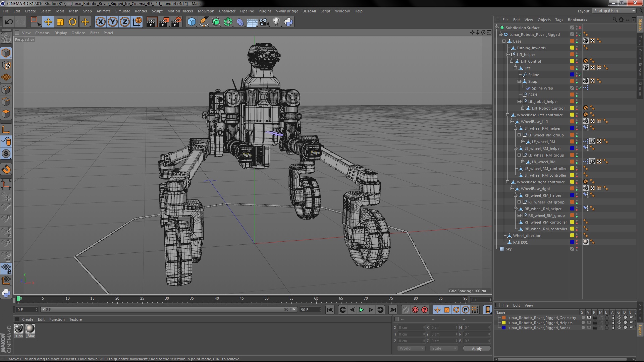Select the Move tool in top toolbar
This screenshot has height=362, width=644.
pyautogui.click(x=48, y=22)
